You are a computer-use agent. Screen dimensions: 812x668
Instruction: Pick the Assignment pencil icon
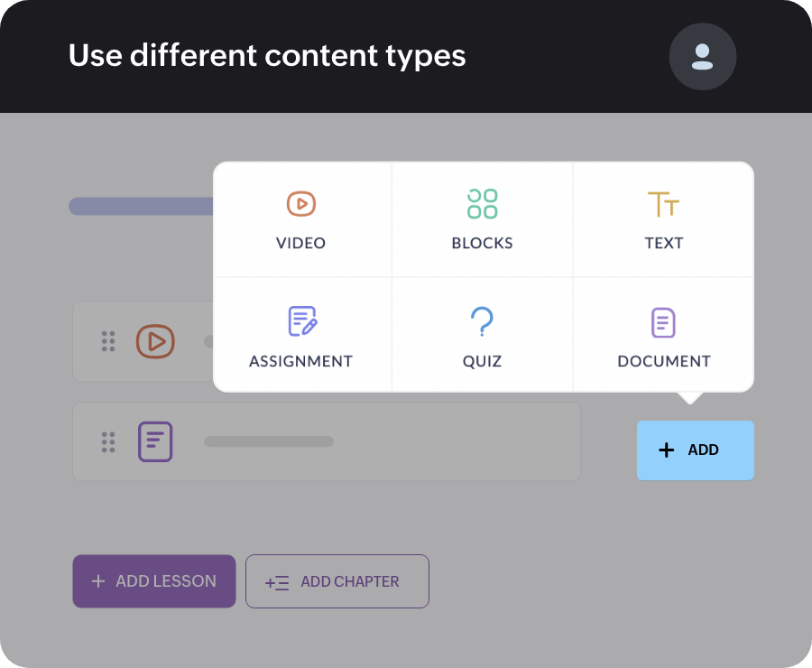coord(301,321)
